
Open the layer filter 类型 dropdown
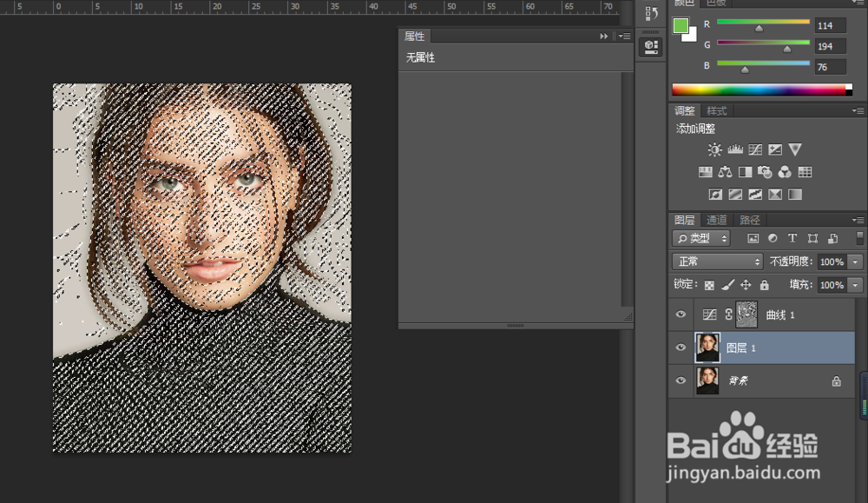click(701, 238)
